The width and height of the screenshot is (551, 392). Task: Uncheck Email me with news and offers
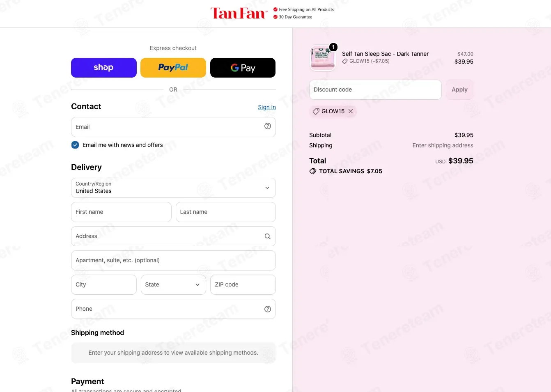coord(75,145)
